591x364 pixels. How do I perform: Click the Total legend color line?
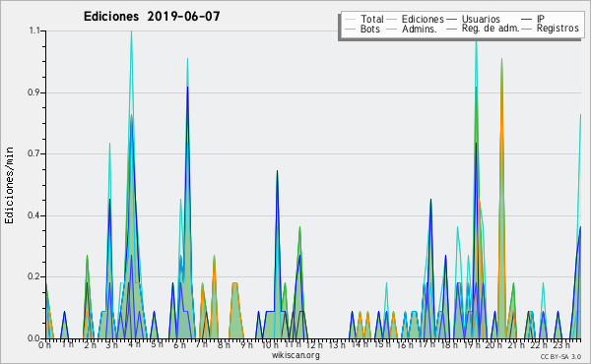tap(350, 20)
